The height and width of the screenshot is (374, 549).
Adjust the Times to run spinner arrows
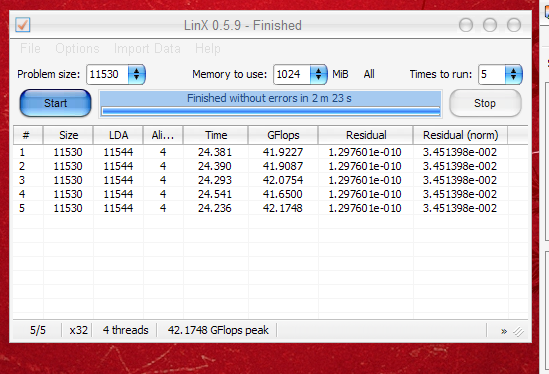tap(513, 74)
